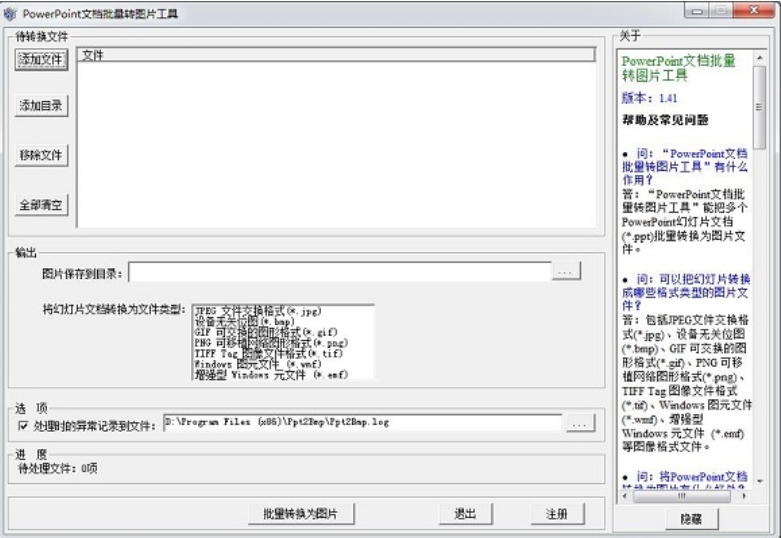Click 版本: 1.41 text
This screenshot has height=538, width=781.
pyautogui.click(x=649, y=98)
